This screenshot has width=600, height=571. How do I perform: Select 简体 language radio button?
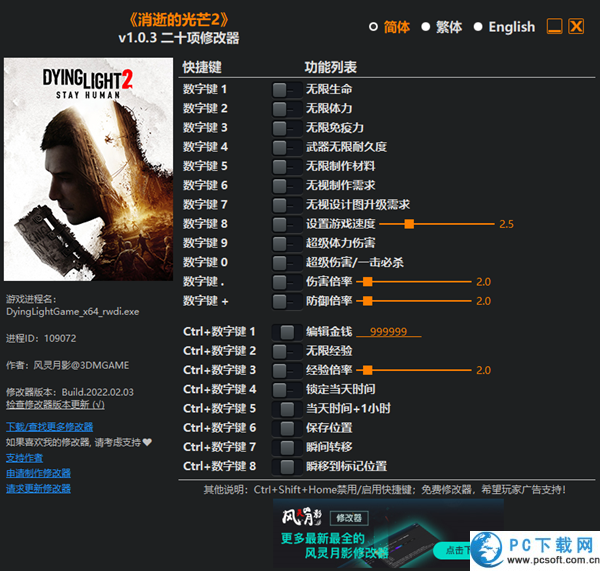click(x=374, y=27)
